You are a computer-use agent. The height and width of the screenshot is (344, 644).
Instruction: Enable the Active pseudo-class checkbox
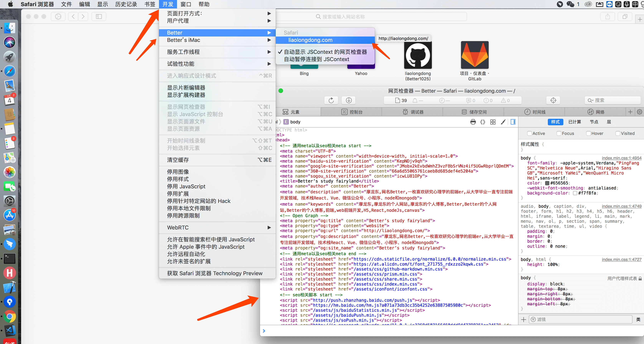(530, 133)
